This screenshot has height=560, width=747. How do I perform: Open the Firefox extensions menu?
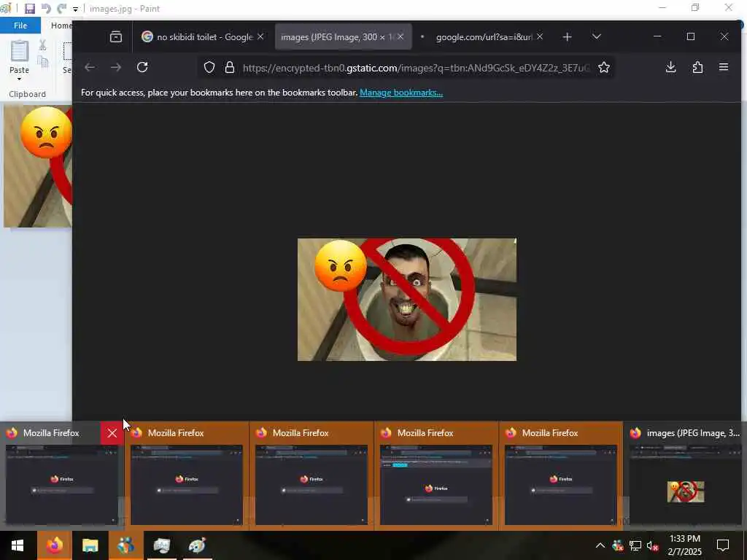click(697, 67)
